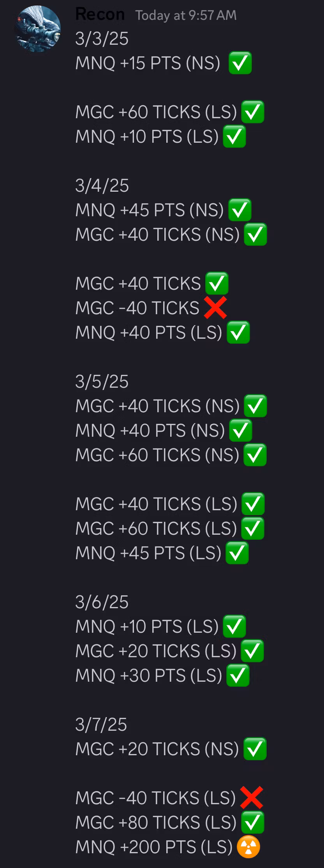Image resolution: width=324 pixels, height=868 pixels.
Task: Click the Recon username
Action: point(100,14)
